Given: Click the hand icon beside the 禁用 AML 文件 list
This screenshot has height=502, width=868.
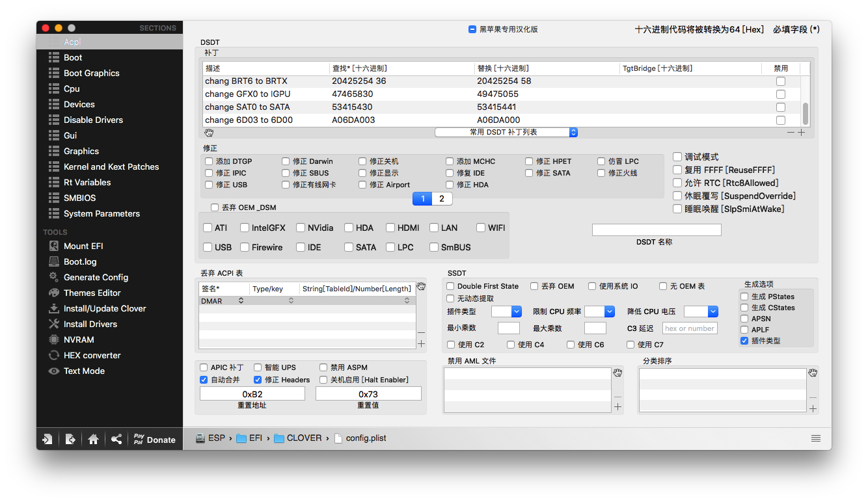Looking at the screenshot, I should point(617,373).
